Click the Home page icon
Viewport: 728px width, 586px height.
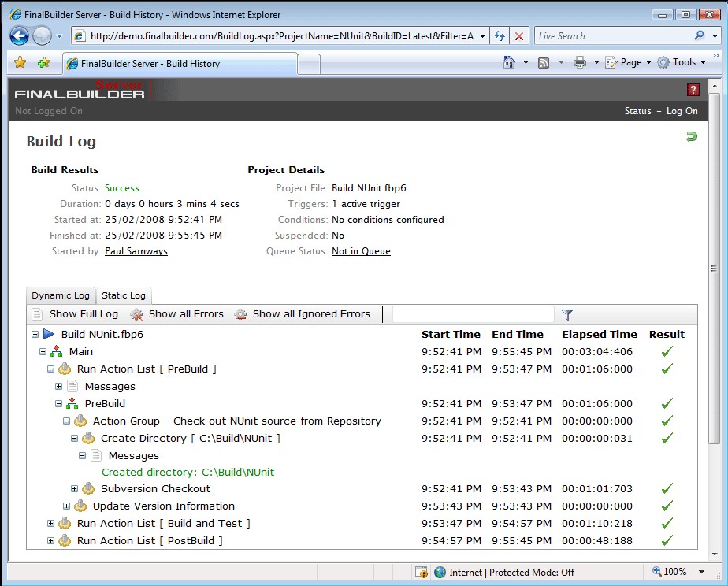coord(509,62)
